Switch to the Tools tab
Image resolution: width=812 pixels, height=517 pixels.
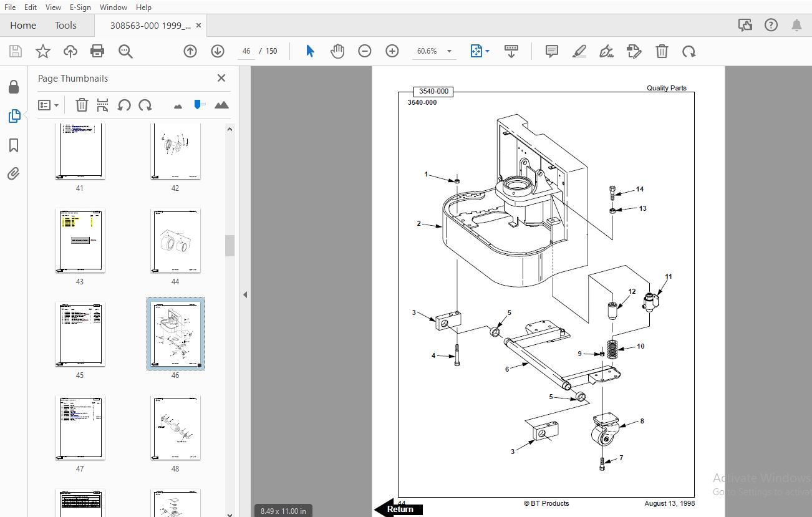pyautogui.click(x=65, y=26)
